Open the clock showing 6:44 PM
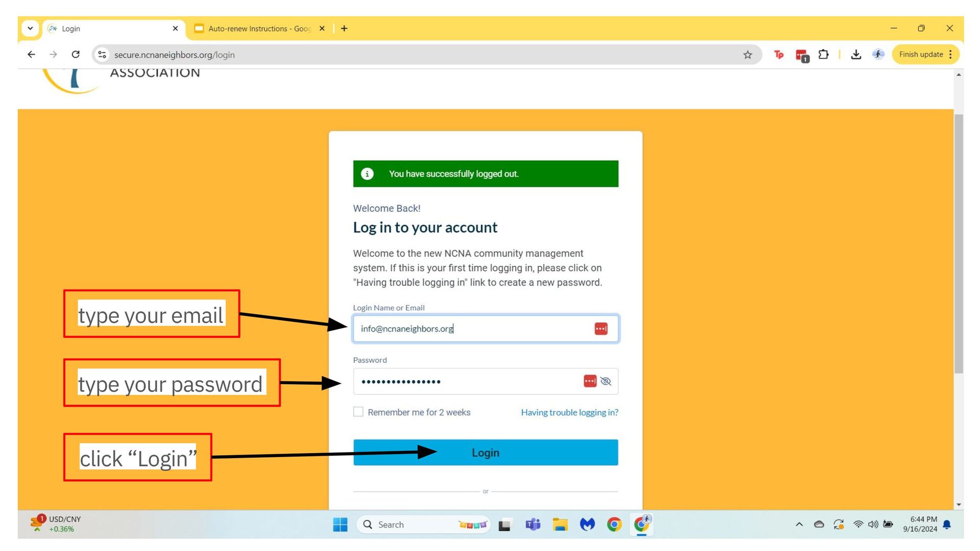The height and width of the screenshot is (551, 980). 920,524
